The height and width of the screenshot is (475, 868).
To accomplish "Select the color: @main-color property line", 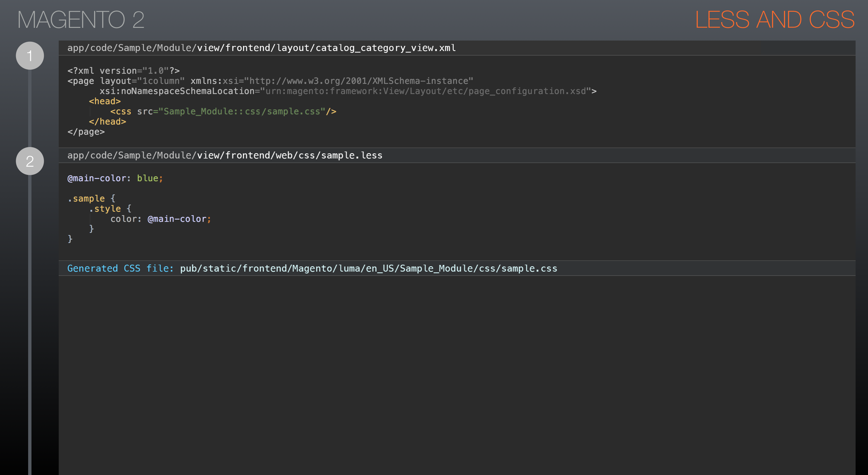I will 161,219.
